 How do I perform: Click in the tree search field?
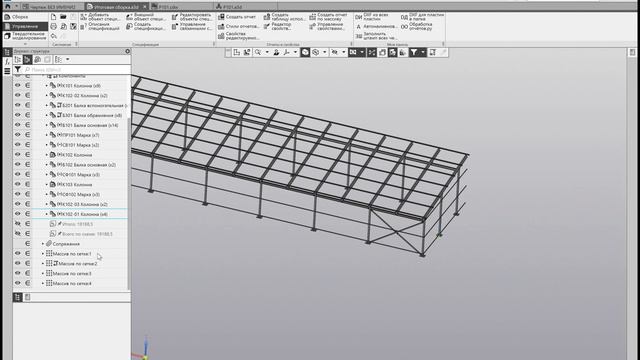77,70
